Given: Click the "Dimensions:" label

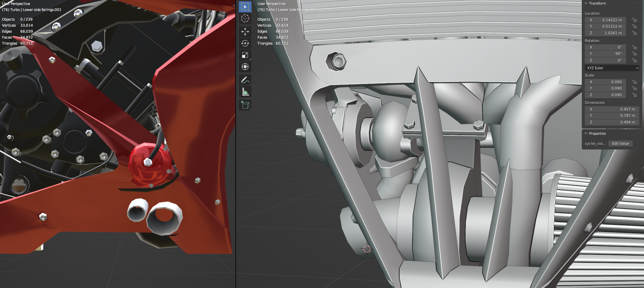Looking at the screenshot, I should 595,103.
